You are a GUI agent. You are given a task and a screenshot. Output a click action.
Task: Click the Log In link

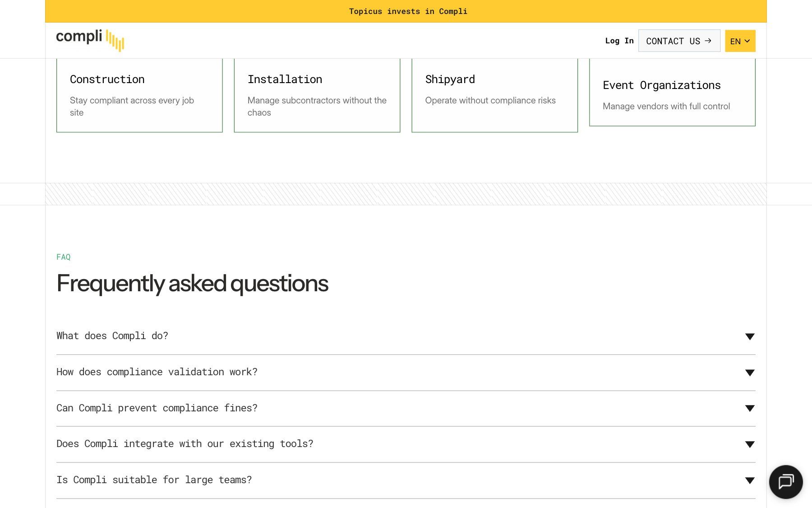click(x=619, y=41)
